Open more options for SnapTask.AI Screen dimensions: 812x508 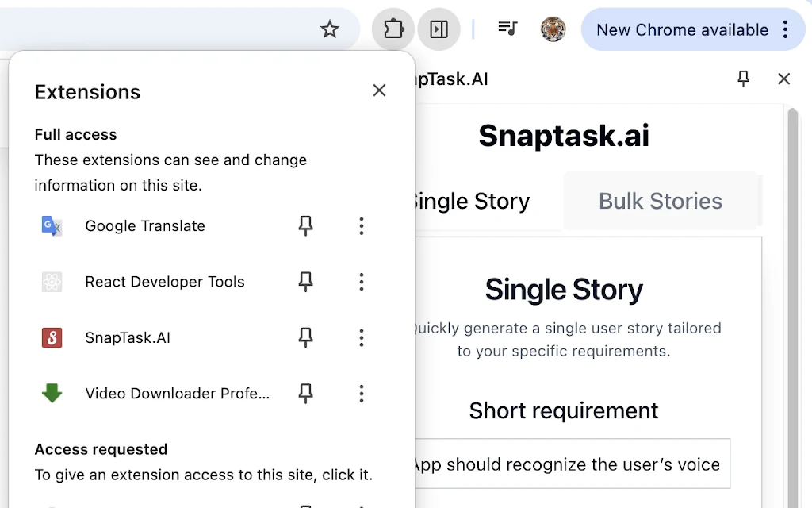[361, 338]
